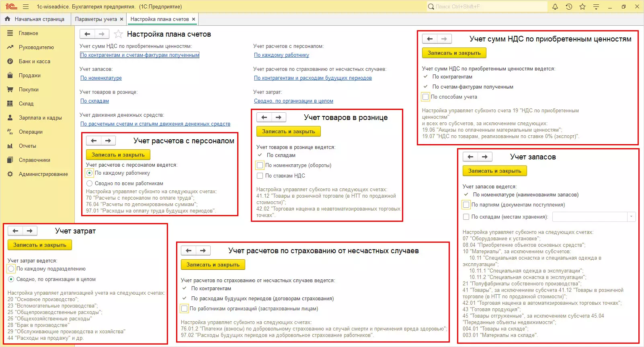Viewport: 644px width, 347px height.
Task: Switch to Начальная страница tab
Action: (35, 19)
